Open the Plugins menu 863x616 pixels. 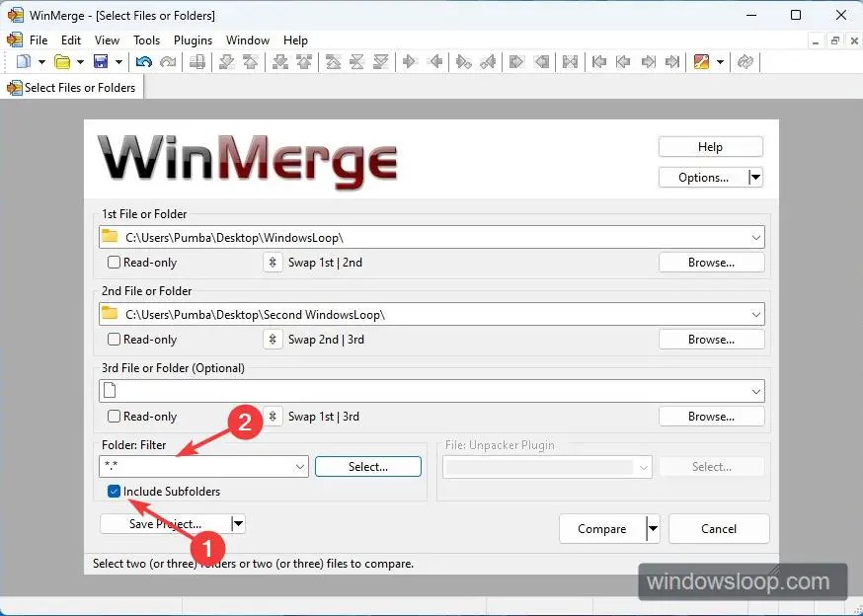[x=193, y=40]
